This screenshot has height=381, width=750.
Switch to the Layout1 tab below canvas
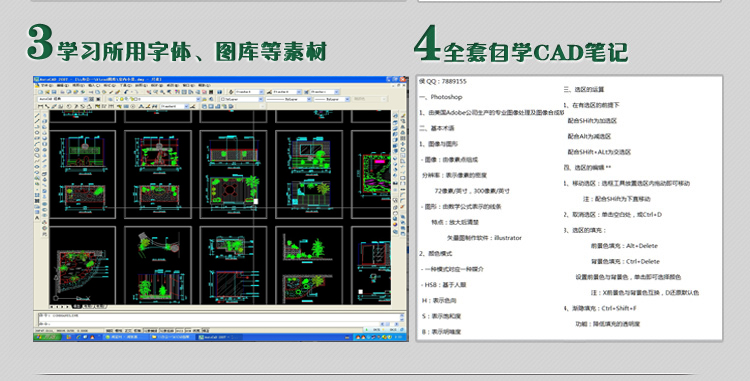tap(88, 306)
